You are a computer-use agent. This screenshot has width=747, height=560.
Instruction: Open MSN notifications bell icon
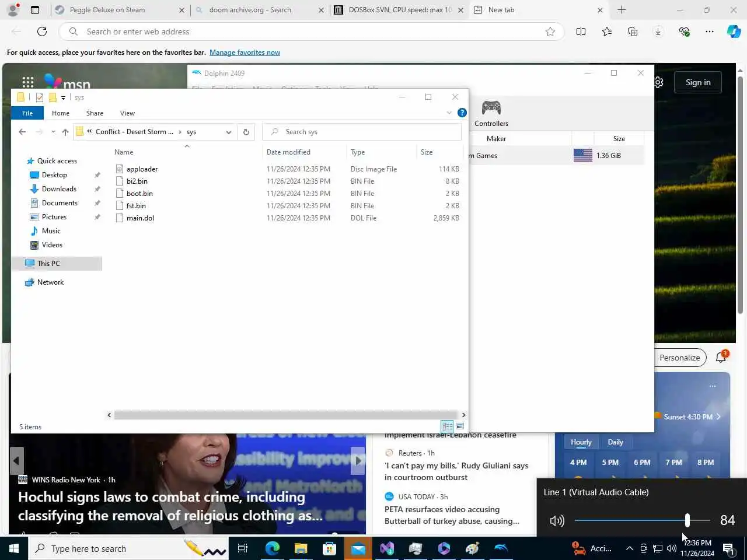(x=721, y=357)
